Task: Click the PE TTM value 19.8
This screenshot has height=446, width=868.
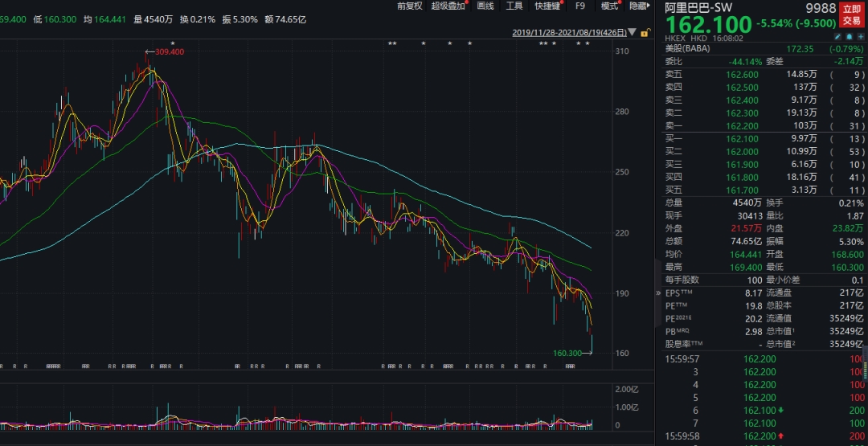Action: click(x=753, y=305)
